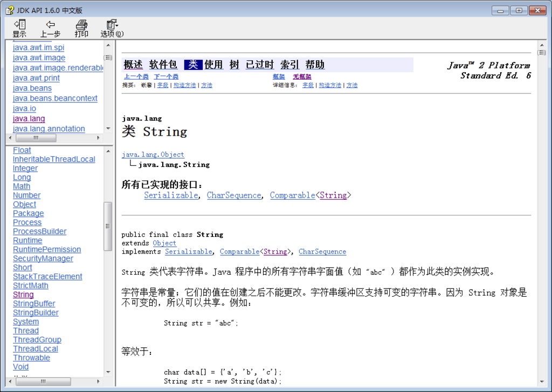Open the 概述 navigation tab
552x392 pixels.
tap(133, 65)
